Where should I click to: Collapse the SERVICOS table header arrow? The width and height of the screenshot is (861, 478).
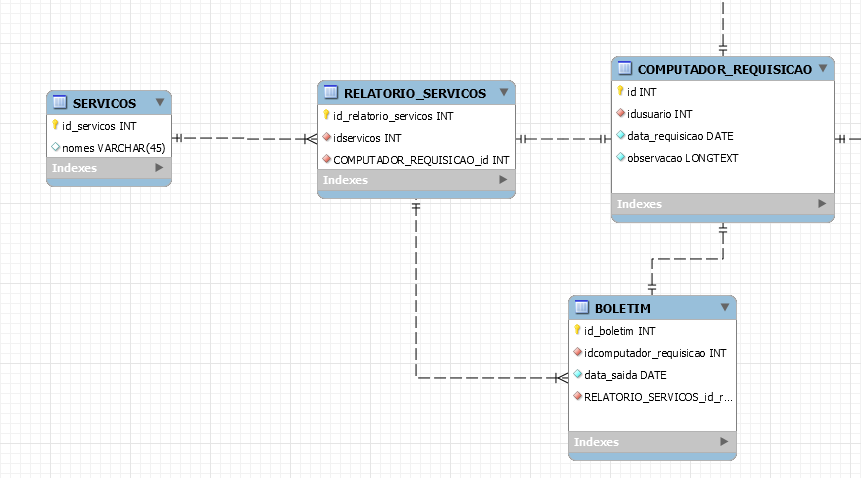tap(160, 102)
